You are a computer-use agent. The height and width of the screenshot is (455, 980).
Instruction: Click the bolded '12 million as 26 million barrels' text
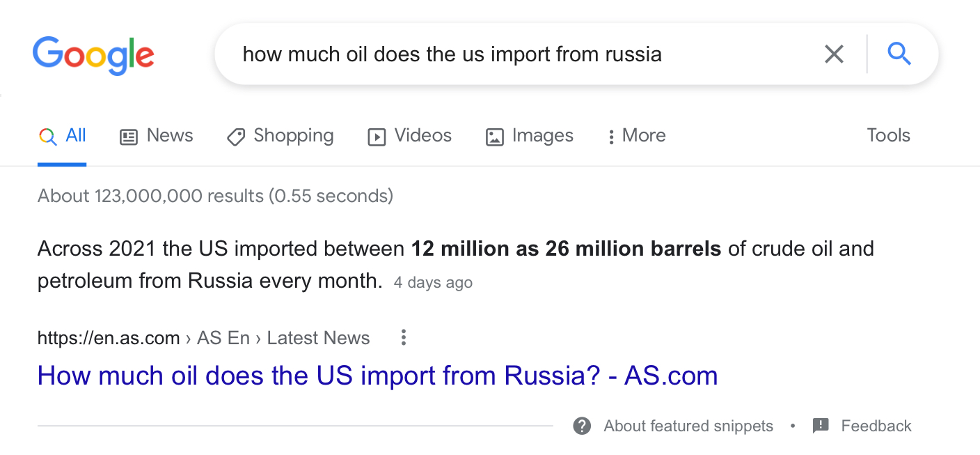pos(566,249)
